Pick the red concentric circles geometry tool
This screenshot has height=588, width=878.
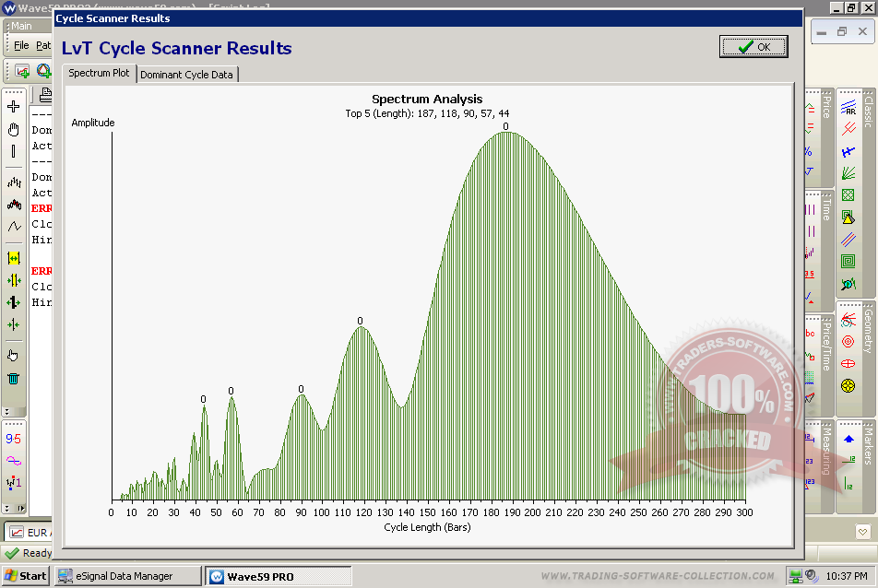848,341
